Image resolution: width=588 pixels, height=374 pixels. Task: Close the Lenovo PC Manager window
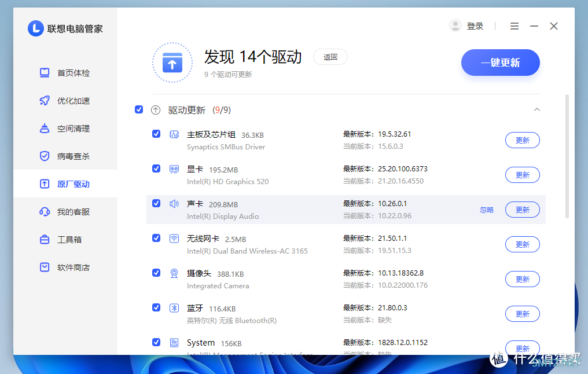coord(554,26)
